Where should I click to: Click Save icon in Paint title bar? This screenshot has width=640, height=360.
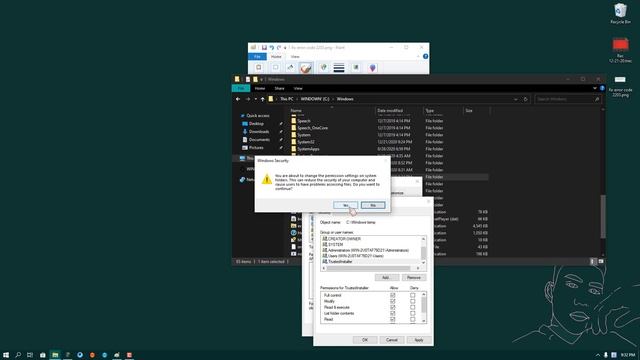(264, 48)
